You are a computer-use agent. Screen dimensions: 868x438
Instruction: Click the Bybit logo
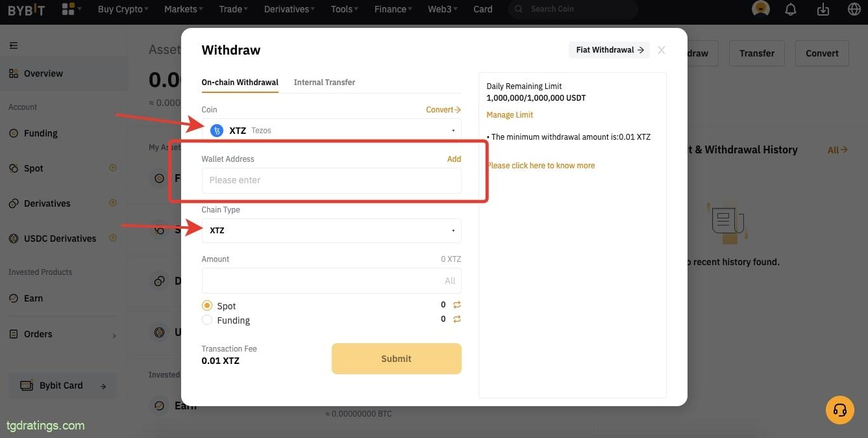[x=27, y=9]
